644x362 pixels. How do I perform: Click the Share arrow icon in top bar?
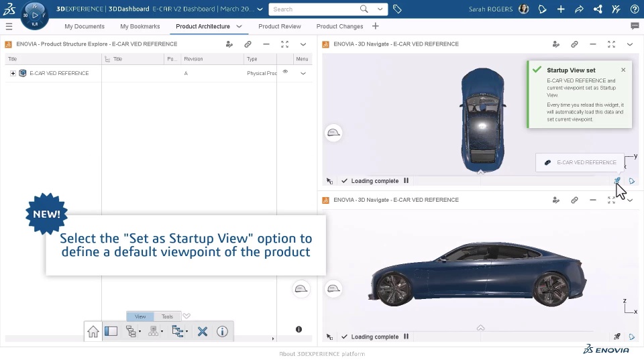[579, 9]
